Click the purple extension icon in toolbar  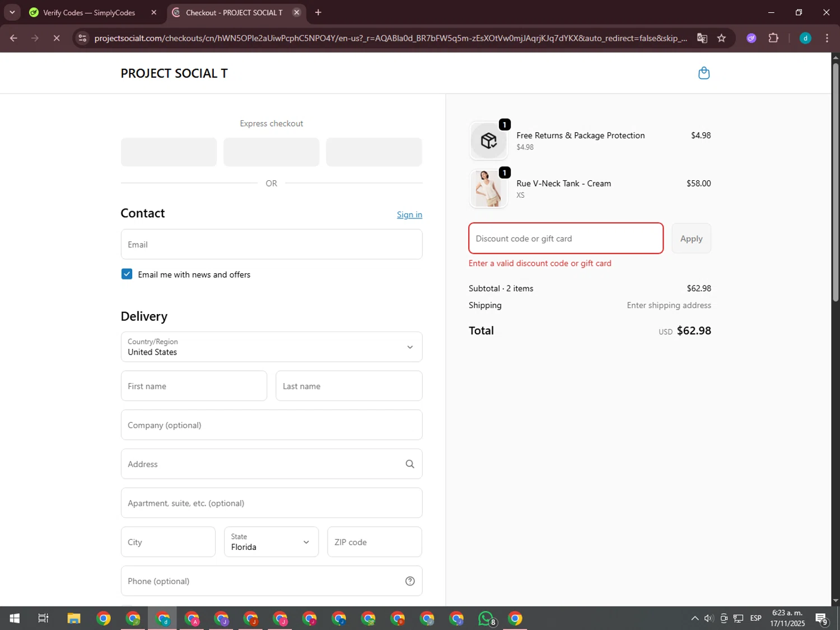(752, 38)
